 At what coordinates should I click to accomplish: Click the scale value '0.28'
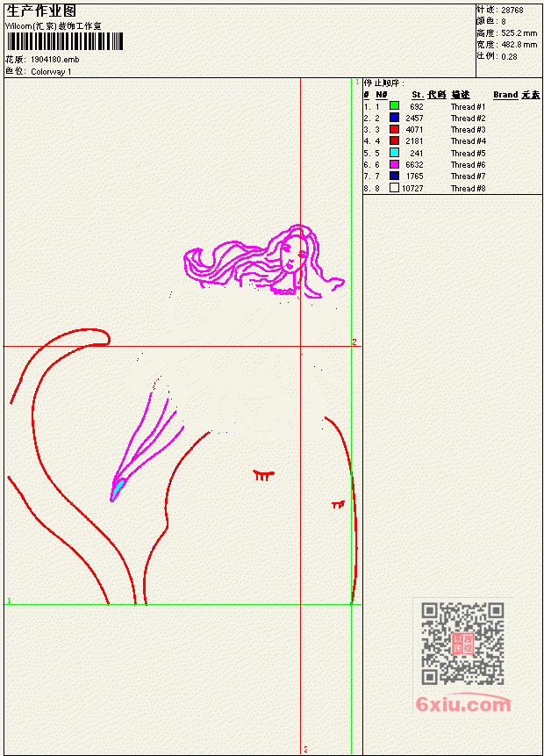[x=509, y=56]
